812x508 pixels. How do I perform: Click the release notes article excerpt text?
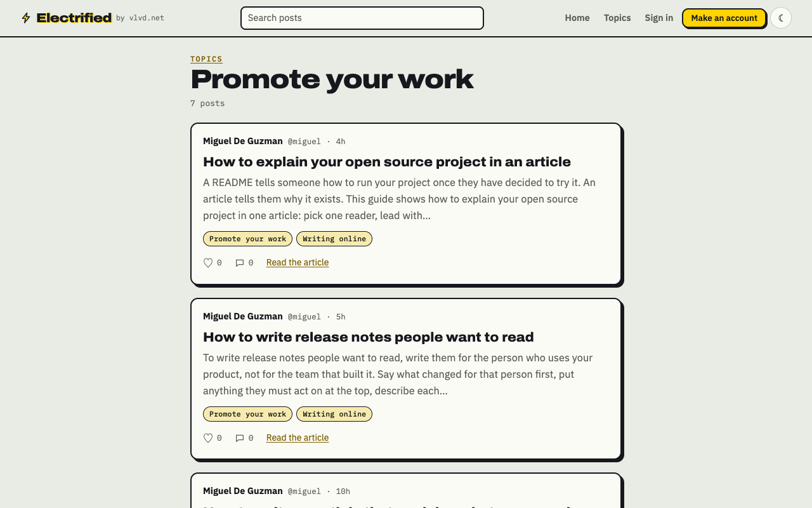pos(406,374)
